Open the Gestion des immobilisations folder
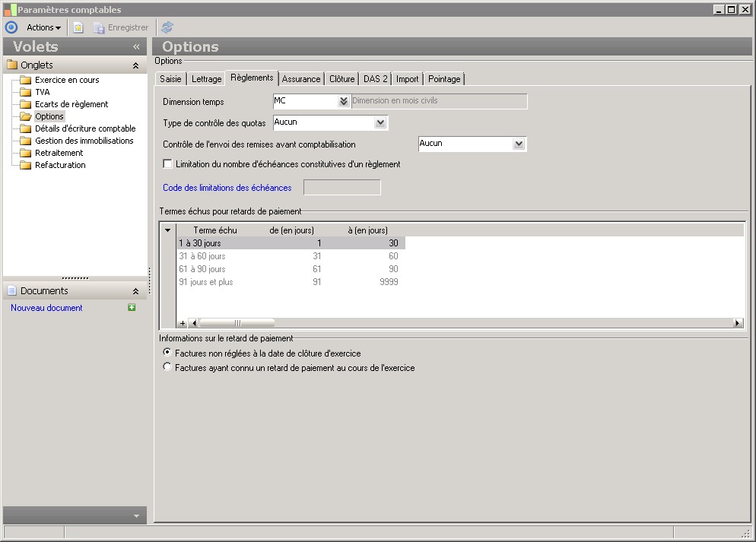This screenshot has height=542, width=756. click(84, 141)
